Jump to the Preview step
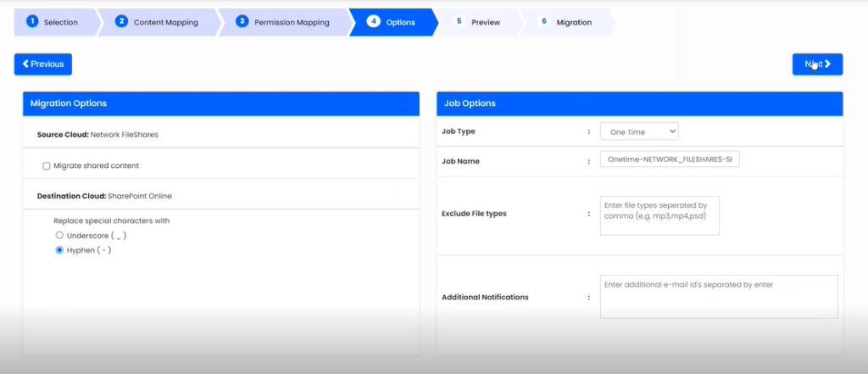 pyautogui.click(x=478, y=23)
